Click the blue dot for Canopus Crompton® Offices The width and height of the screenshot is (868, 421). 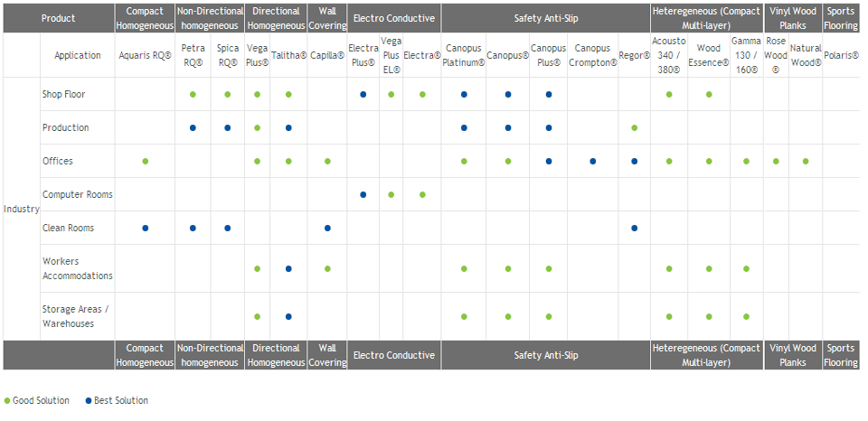[x=592, y=161]
